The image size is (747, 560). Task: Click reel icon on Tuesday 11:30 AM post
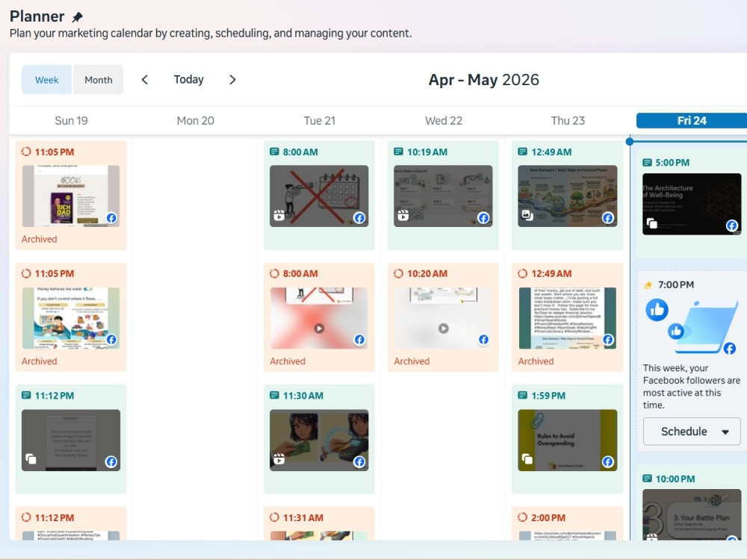(x=279, y=459)
